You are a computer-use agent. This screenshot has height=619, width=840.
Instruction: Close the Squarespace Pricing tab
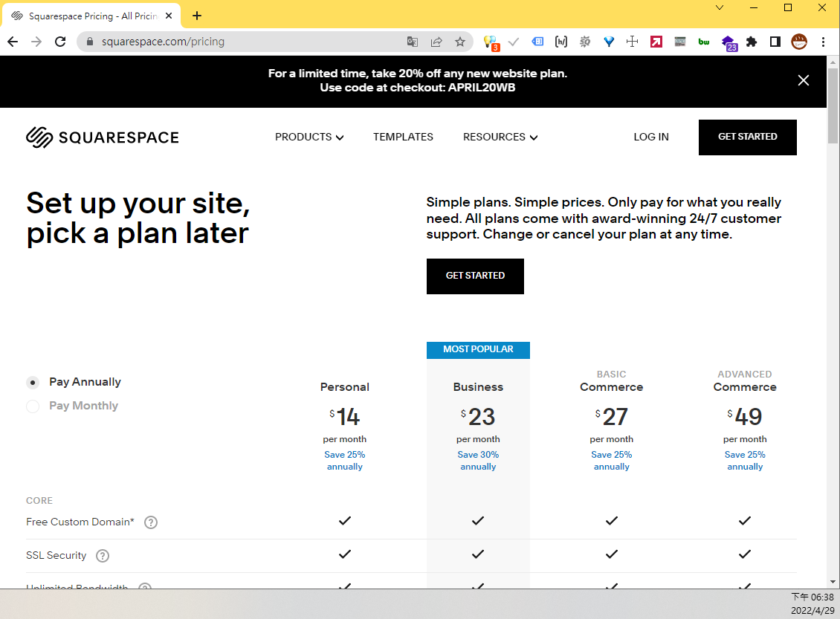[169, 16]
